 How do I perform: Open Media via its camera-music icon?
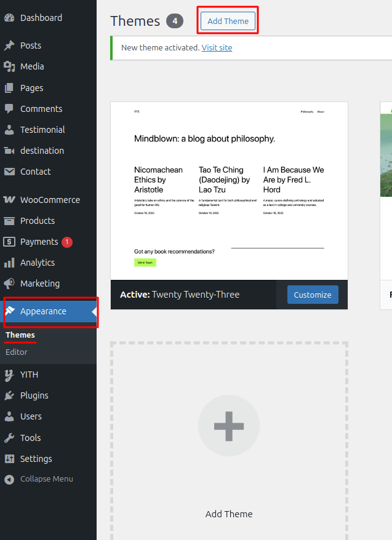click(9, 66)
